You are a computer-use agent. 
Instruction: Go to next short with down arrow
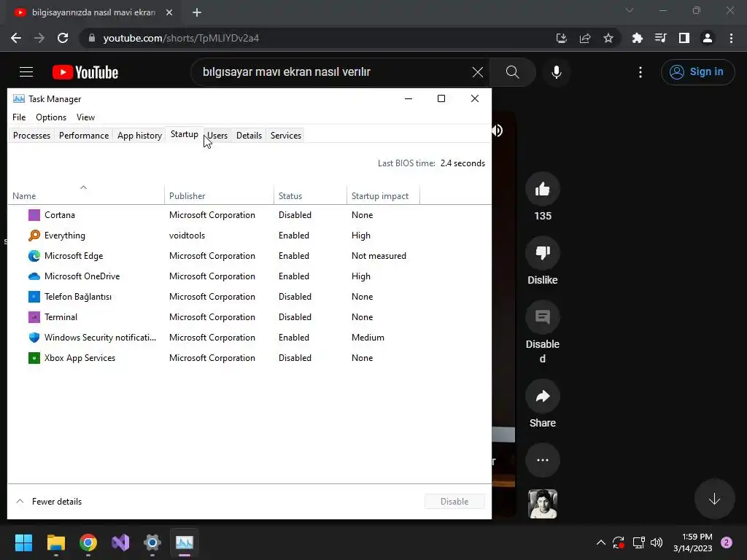point(714,499)
